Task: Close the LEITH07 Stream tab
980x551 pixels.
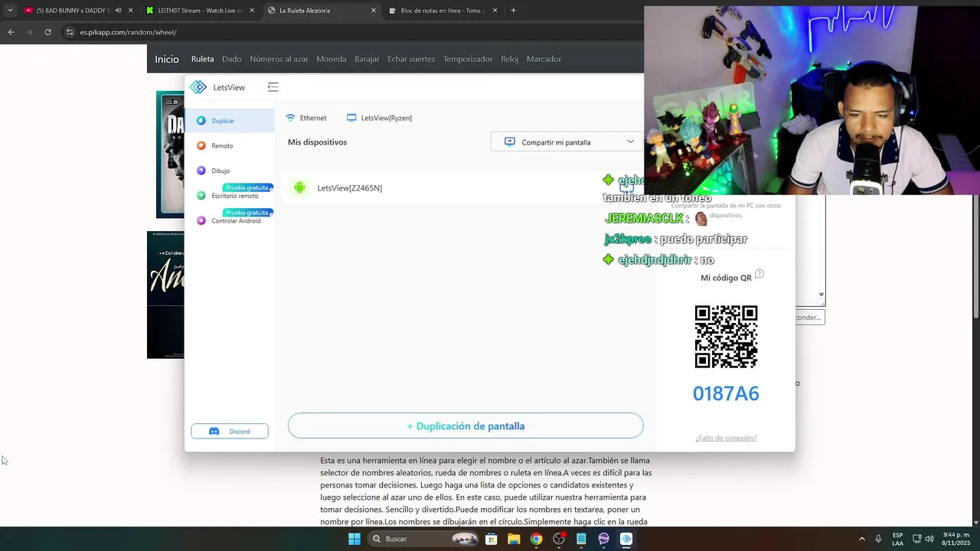Action: (252, 11)
